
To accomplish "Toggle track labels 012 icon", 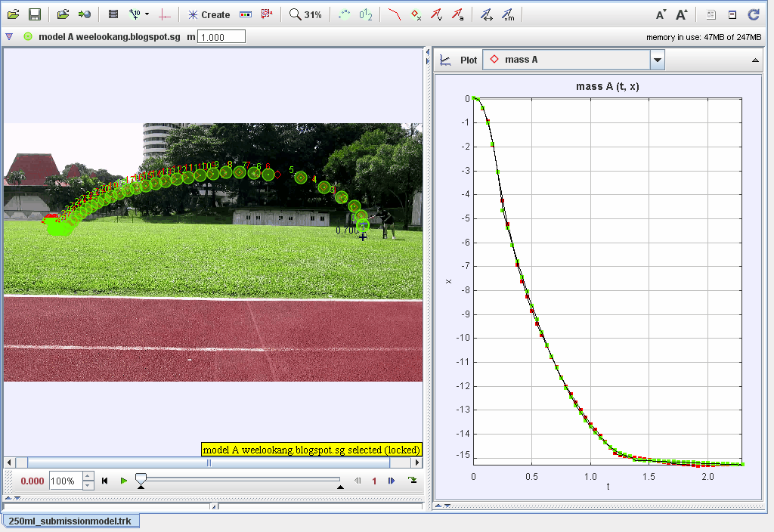I will tap(366, 15).
